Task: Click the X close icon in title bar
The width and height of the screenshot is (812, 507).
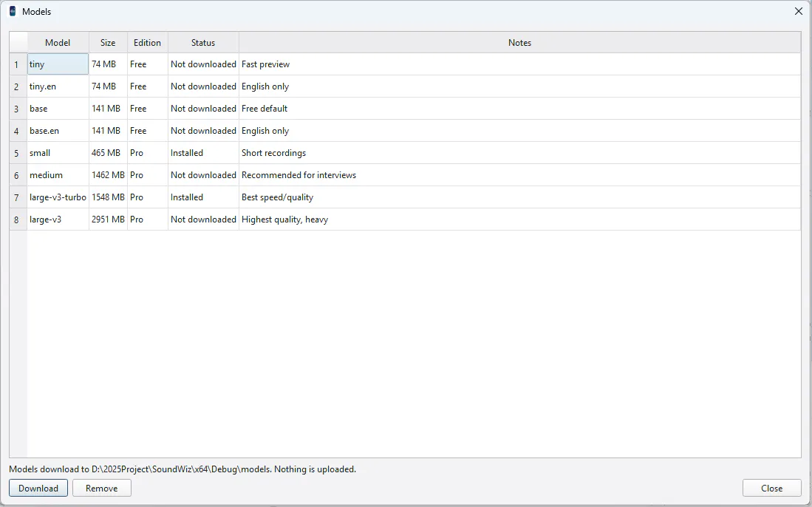Action: [x=799, y=11]
